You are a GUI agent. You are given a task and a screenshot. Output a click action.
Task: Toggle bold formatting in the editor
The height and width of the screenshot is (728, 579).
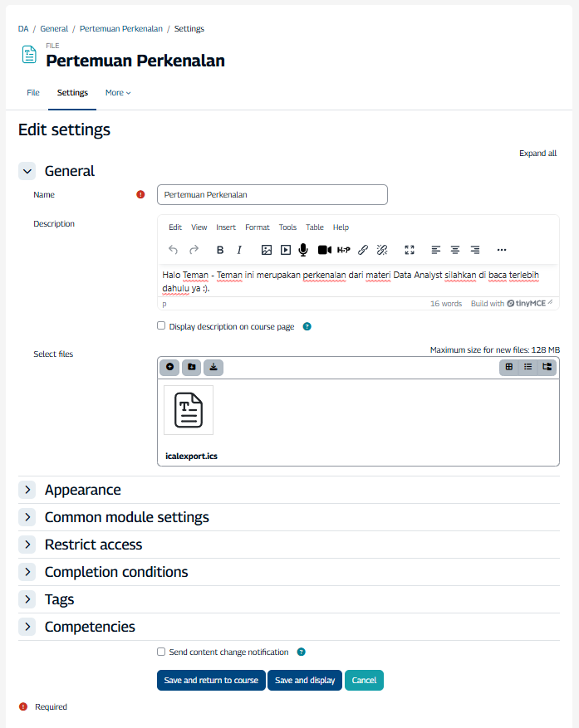click(x=220, y=250)
